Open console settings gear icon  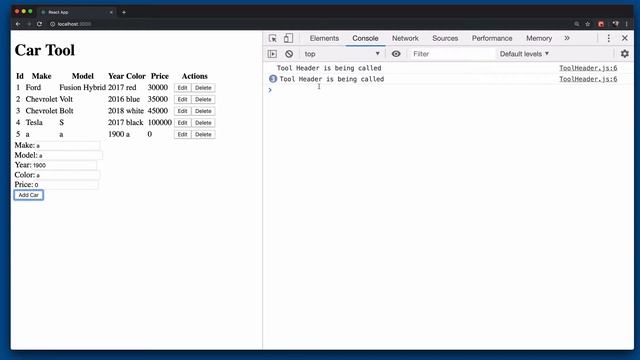point(624,54)
